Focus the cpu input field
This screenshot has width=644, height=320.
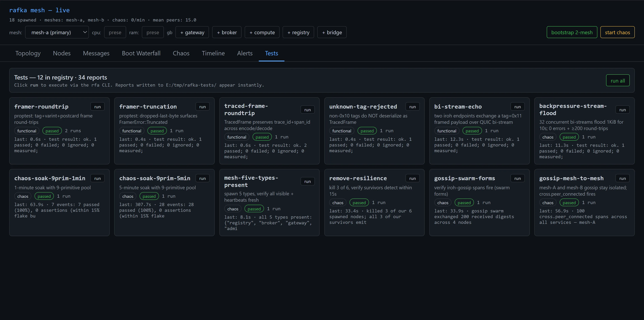[x=115, y=32]
